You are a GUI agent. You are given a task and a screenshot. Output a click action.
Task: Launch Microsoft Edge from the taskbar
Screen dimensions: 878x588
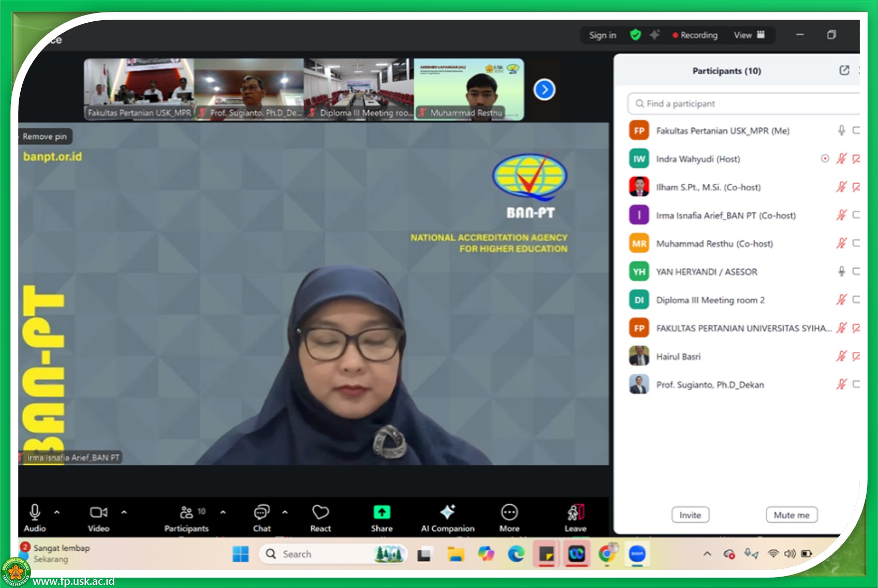click(x=516, y=554)
